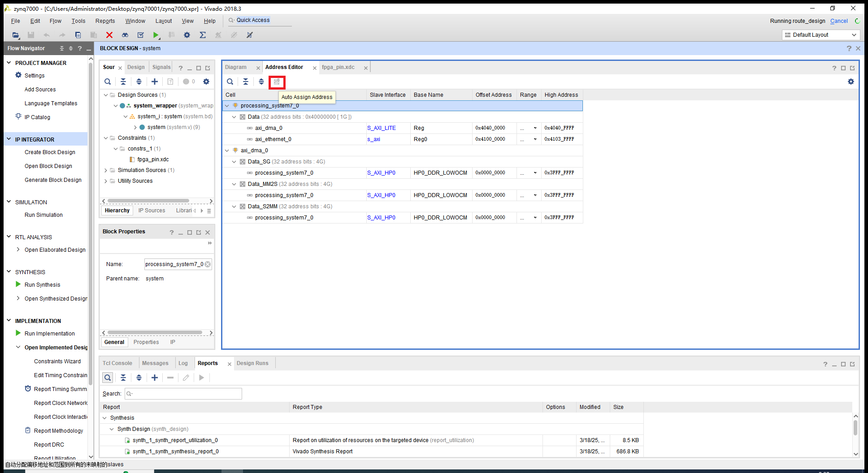The height and width of the screenshot is (473, 868).
Task: Click Generate Block Design
Action: point(53,180)
